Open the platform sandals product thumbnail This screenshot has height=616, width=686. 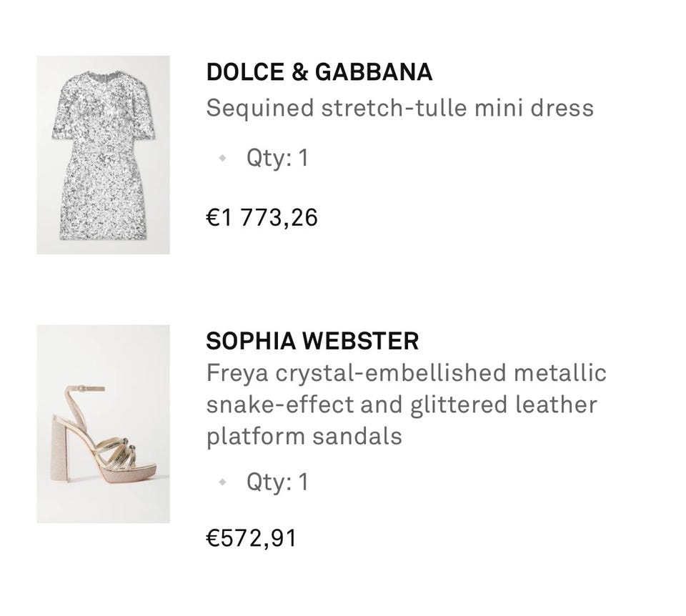(103, 424)
